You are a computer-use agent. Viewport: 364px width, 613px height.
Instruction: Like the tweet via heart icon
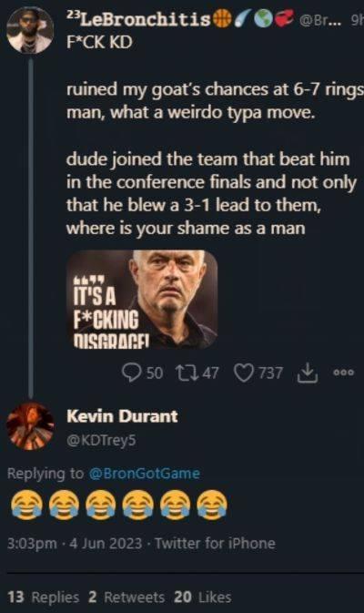[x=244, y=373]
